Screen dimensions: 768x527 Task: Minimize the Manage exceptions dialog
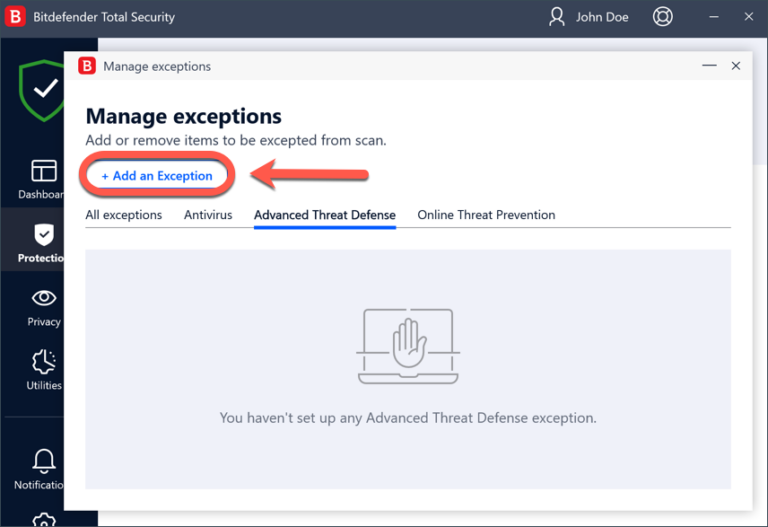tap(709, 66)
